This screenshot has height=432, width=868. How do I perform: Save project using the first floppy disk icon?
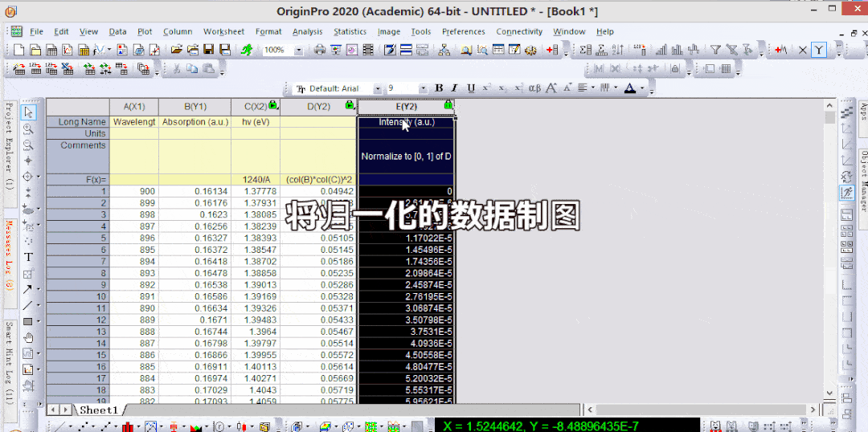tap(209, 51)
